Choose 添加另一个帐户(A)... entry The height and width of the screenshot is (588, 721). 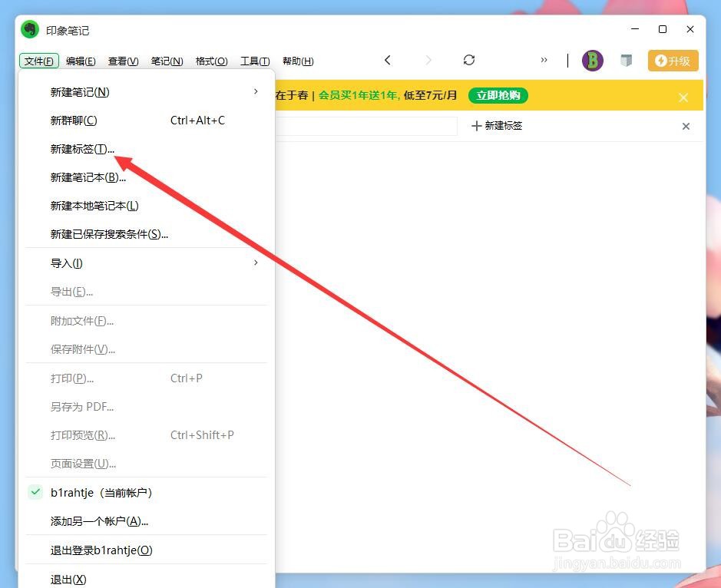146,521
